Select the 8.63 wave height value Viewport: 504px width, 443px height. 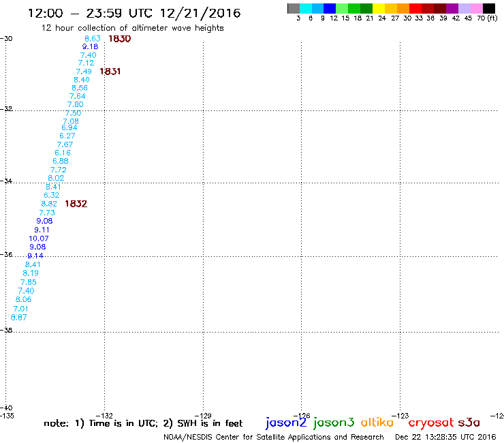point(93,39)
